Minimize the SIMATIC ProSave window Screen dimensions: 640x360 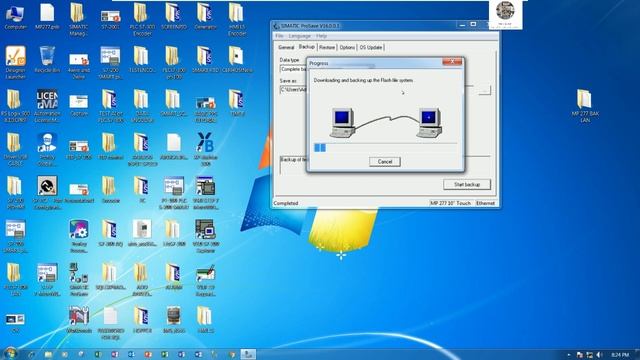[x=462, y=25]
